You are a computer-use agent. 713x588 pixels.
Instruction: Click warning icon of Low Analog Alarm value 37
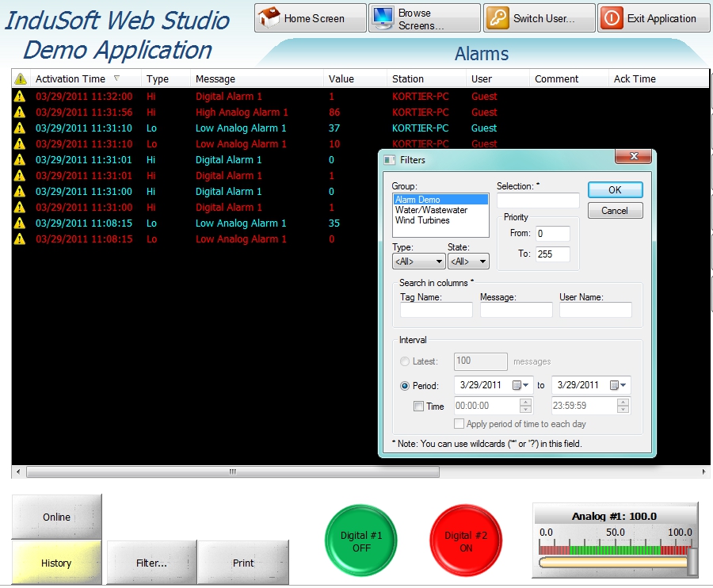[20, 128]
